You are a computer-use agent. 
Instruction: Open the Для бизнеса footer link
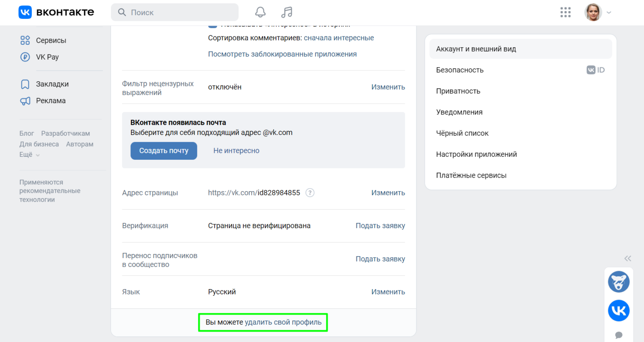point(39,144)
